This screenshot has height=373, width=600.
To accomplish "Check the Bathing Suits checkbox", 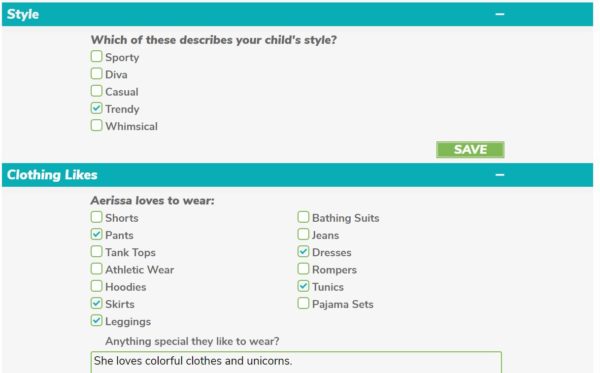I will pos(303,217).
